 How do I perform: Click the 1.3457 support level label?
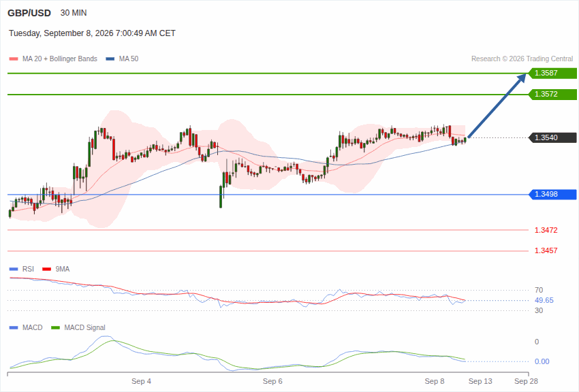[x=546, y=250]
